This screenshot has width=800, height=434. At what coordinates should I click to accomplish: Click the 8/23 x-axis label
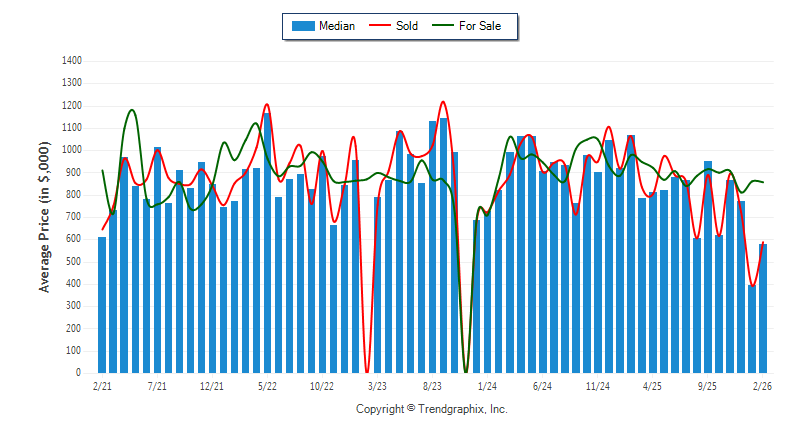[x=433, y=385]
